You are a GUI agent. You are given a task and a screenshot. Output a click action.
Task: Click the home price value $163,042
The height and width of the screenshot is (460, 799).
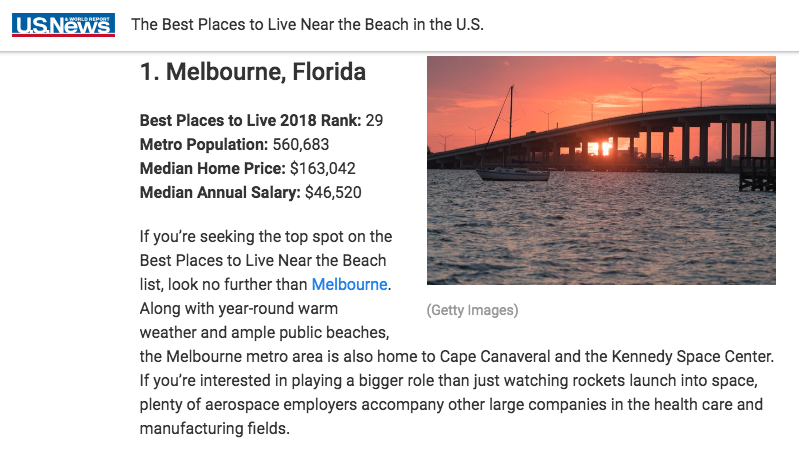point(322,168)
